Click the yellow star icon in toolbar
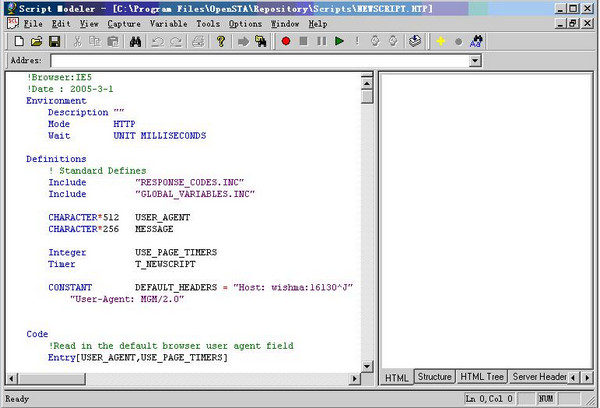 point(440,41)
